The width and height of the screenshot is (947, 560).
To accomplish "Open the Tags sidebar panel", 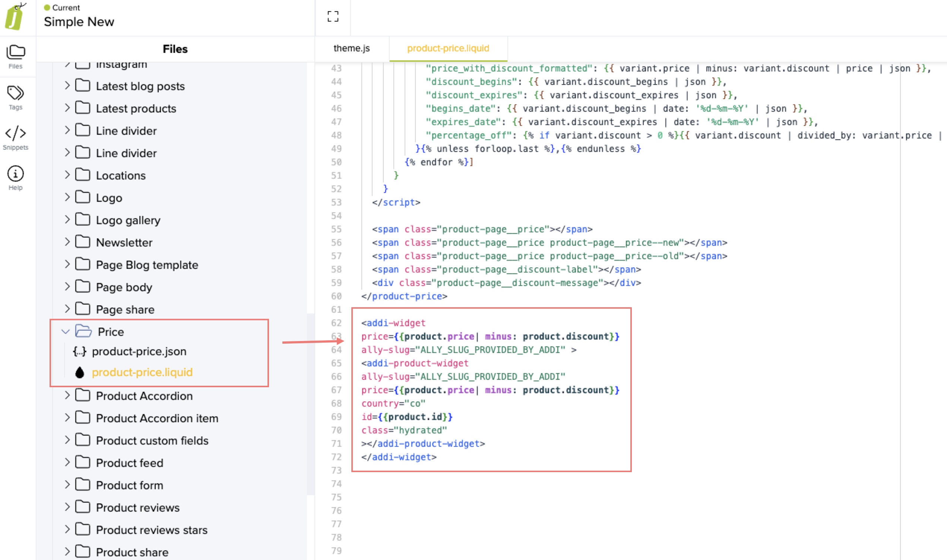I will 16,97.
